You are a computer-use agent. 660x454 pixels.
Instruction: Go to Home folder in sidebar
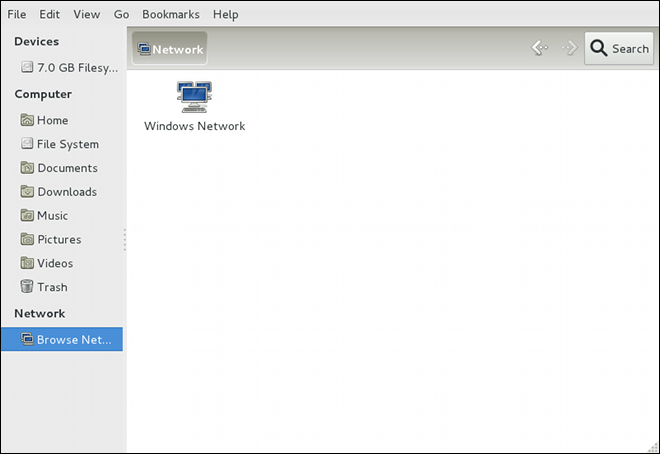click(x=52, y=120)
